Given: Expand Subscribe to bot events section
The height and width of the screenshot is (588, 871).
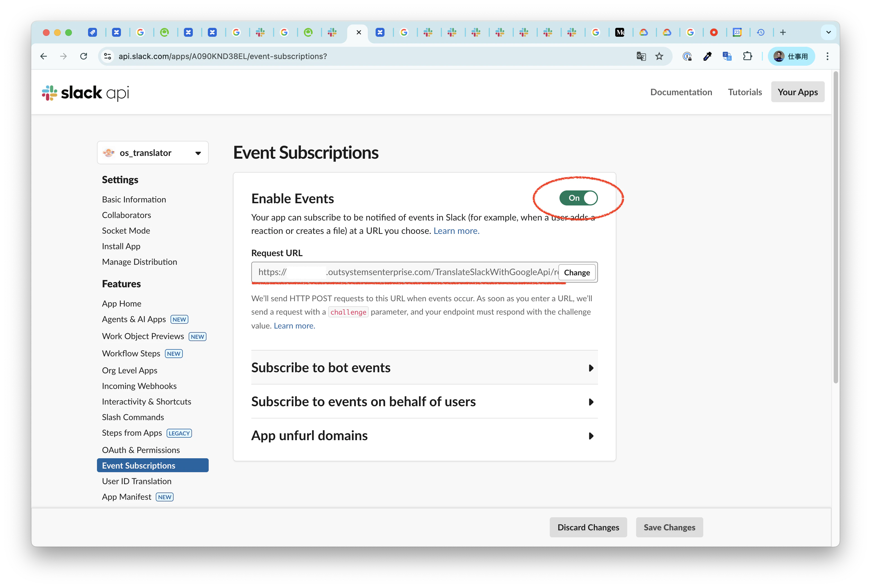Looking at the screenshot, I should pyautogui.click(x=424, y=368).
